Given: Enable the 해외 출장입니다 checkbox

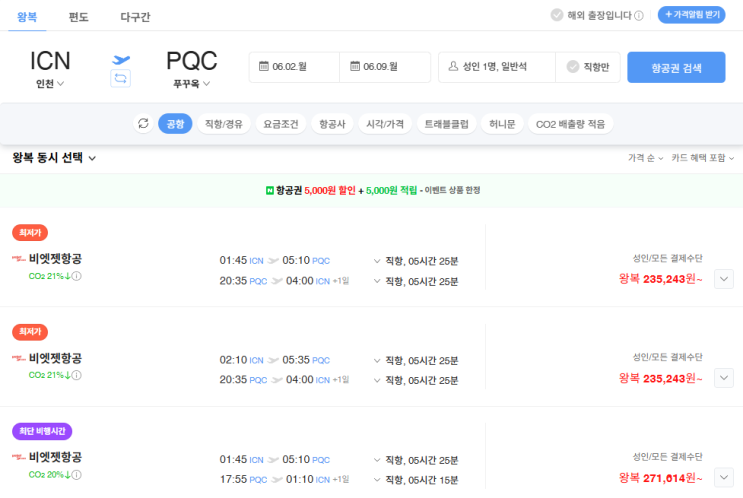Looking at the screenshot, I should coord(557,16).
